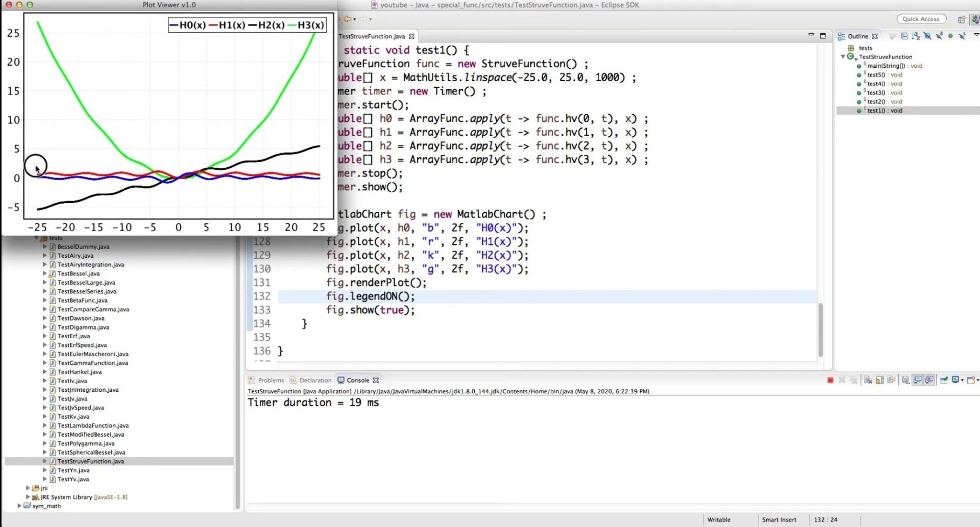Open Outline view menu triangle
Viewport: 980px width, 527px height.
tap(976, 35)
